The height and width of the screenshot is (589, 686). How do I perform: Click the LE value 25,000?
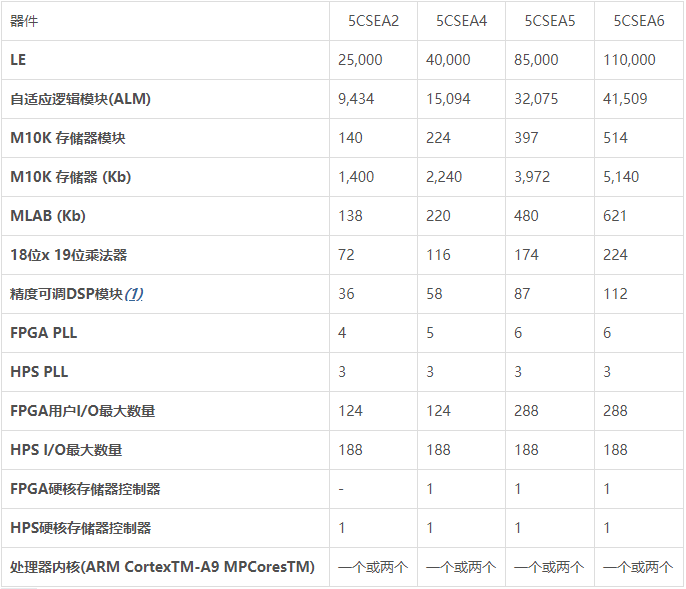(x=360, y=60)
